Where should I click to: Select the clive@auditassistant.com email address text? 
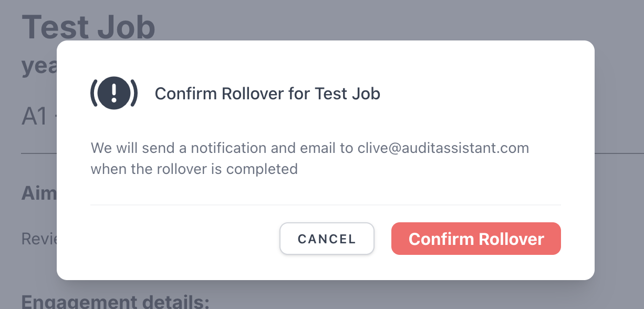443,148
